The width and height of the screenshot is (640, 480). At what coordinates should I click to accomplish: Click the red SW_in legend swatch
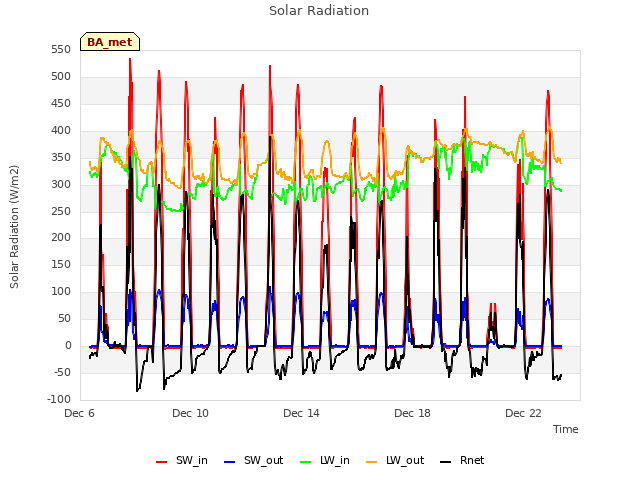click(x=162, y=462)
